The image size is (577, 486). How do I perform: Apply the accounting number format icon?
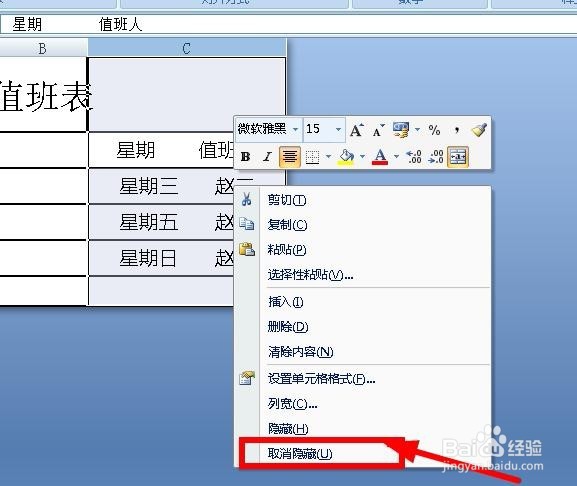[x=401, y=130]
